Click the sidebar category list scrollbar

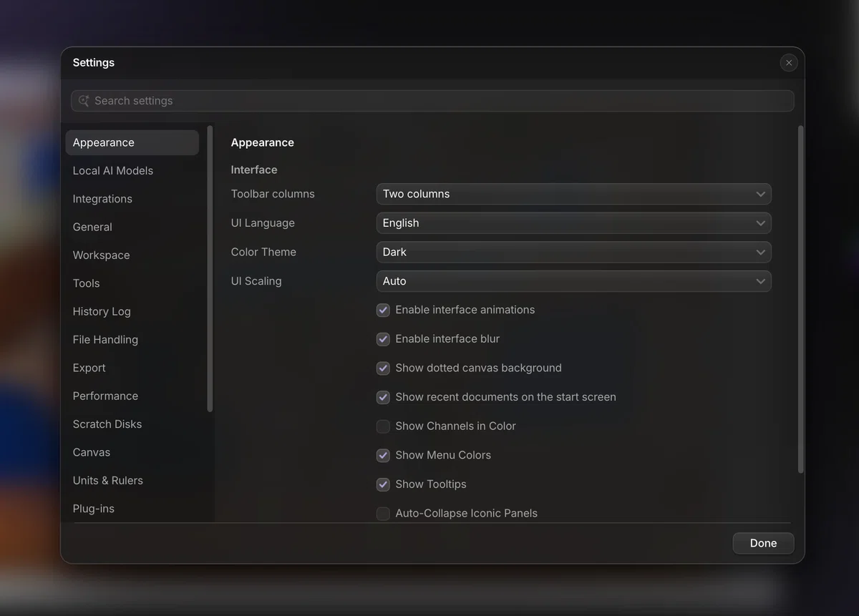(210, 269)
